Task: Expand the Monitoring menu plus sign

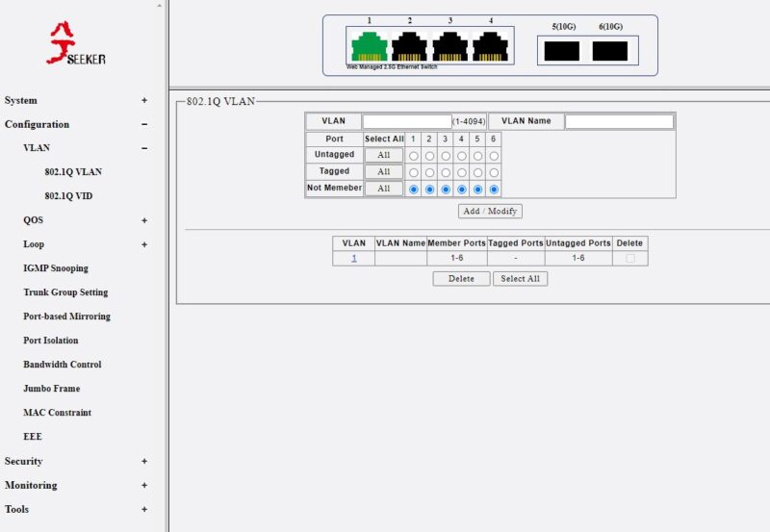Action: point(144,486)
